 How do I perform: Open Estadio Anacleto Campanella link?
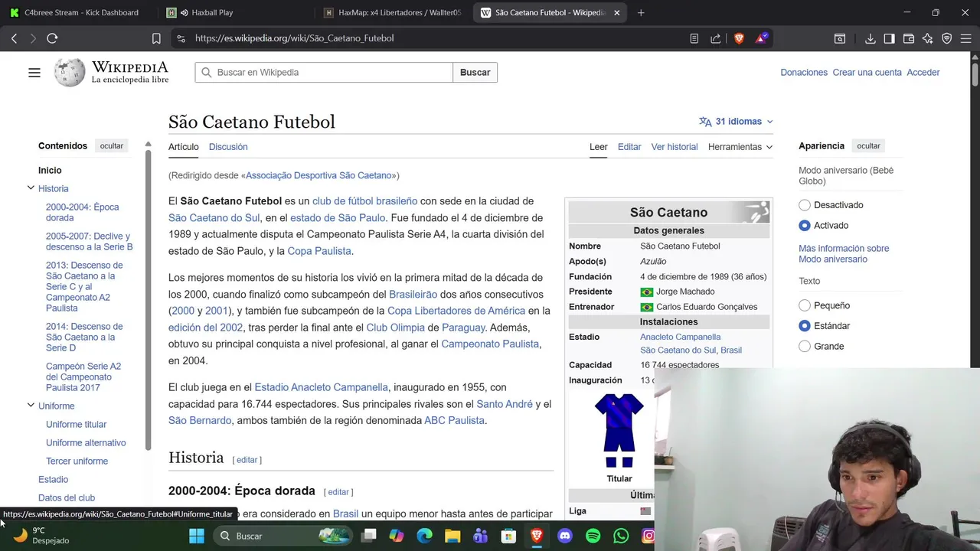pos(321,387)
